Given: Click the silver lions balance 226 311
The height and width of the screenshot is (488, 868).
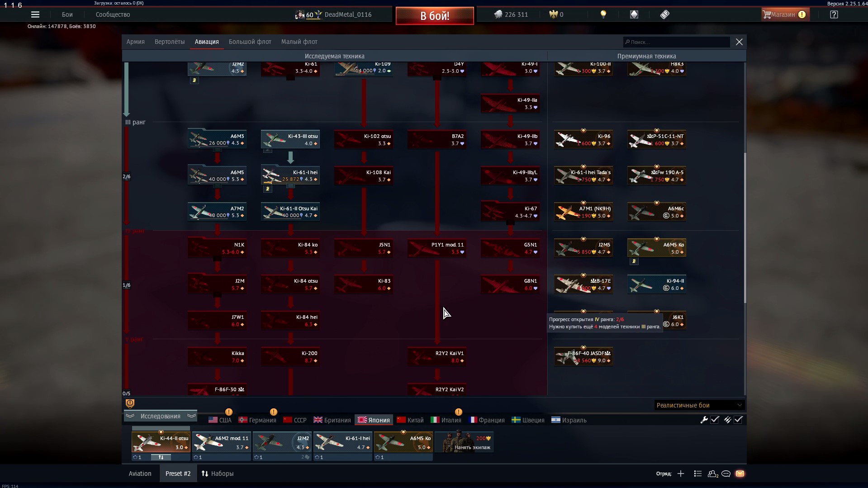Looking at the screenshot, I should (511, 14).
